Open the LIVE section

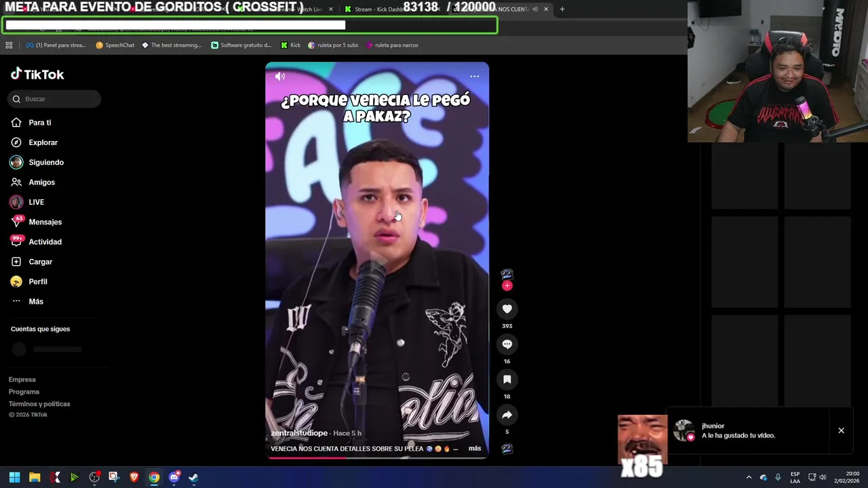click(36, 202)
